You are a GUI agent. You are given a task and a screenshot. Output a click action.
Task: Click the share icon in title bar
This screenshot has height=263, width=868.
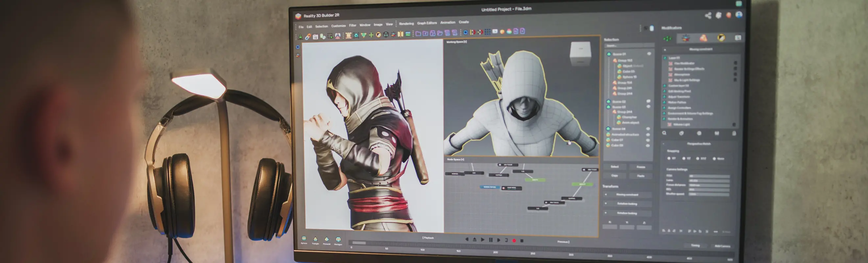(x=708, y=15)
